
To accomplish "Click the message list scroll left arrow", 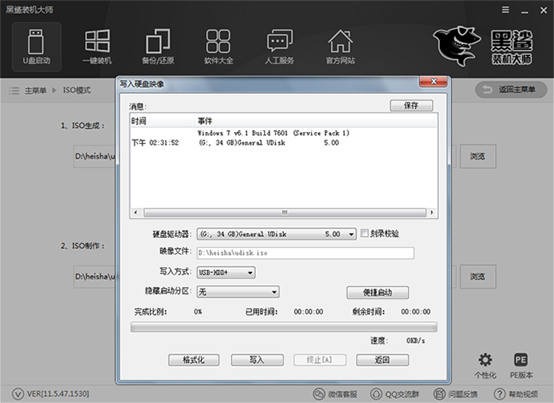I will (135, 212).
